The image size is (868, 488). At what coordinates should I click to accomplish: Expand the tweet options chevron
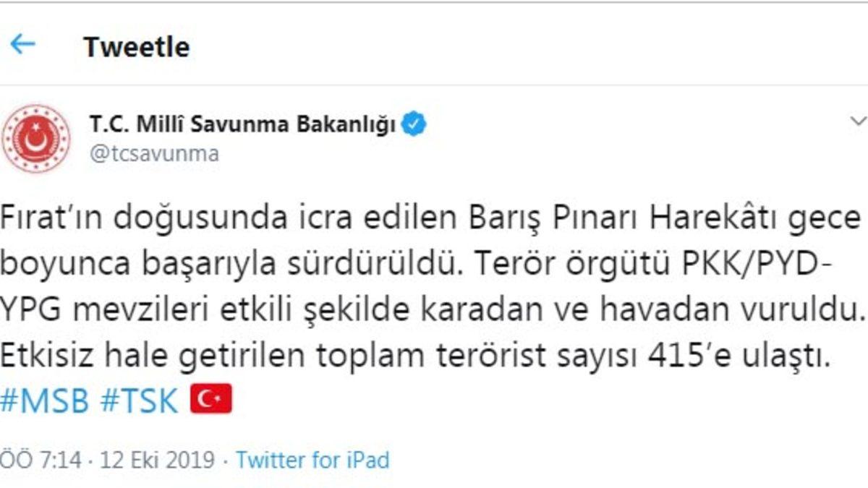click(x=858, y=121)
